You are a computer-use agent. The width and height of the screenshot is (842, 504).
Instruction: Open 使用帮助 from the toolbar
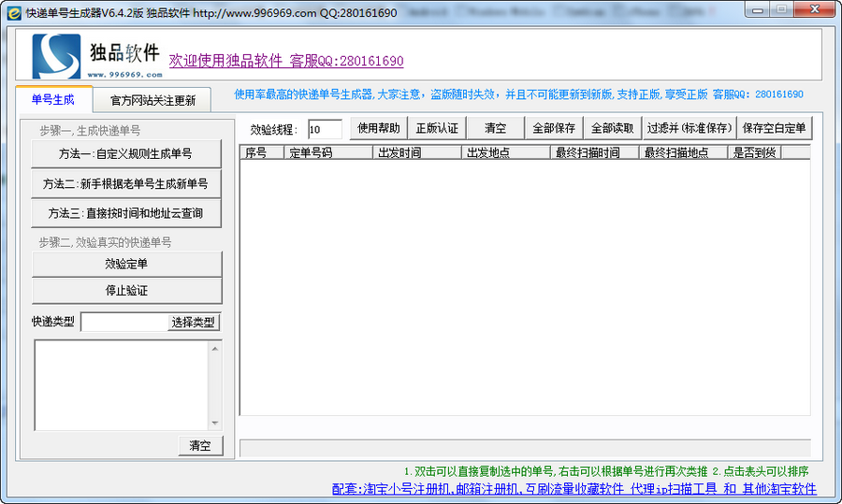point(379,128)
